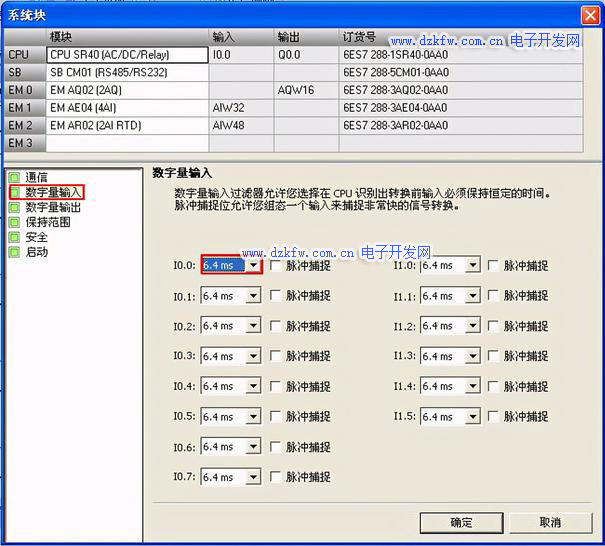Expand the I0.5 filter time dropdown
This screenshot has width=605, height=546.
pos(253,417)
